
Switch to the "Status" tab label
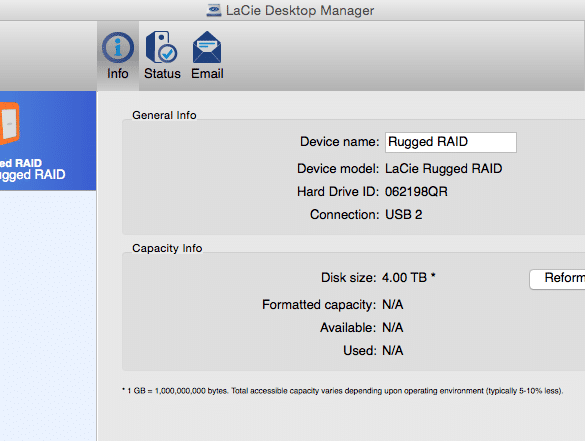point(162,74)
